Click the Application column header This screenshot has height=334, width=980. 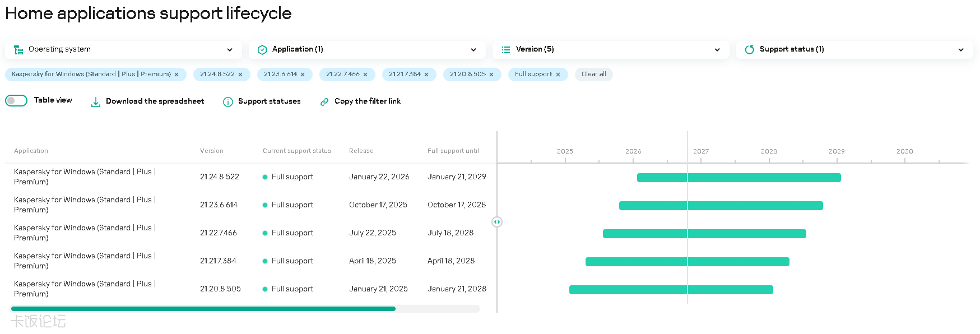click(x=31, y=151)
